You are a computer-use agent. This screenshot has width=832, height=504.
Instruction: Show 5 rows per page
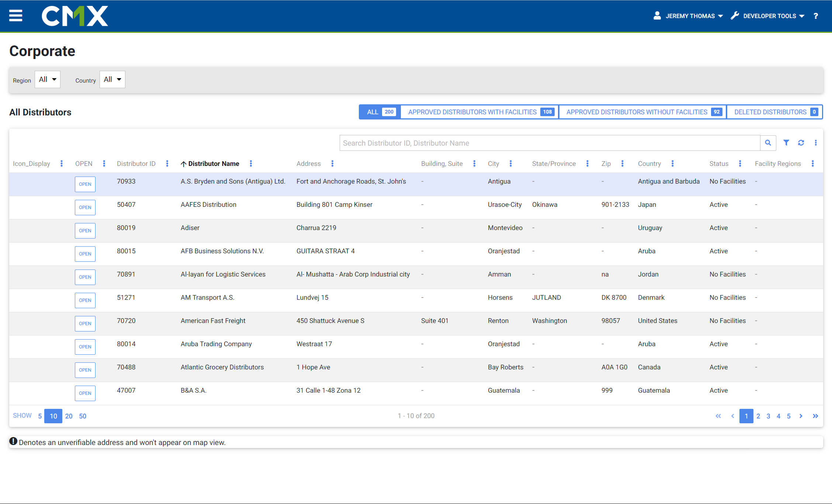(x=40, y=416)
